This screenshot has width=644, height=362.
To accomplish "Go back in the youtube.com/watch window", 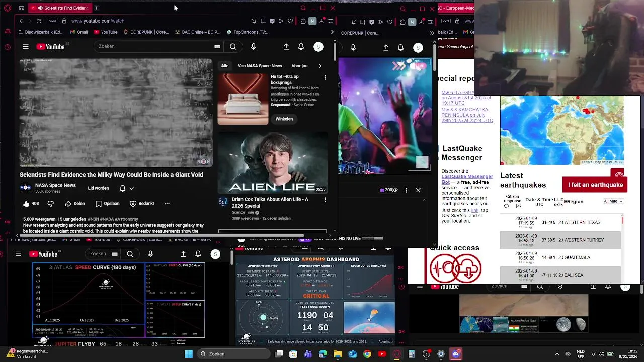I will [x=21, y=21].
